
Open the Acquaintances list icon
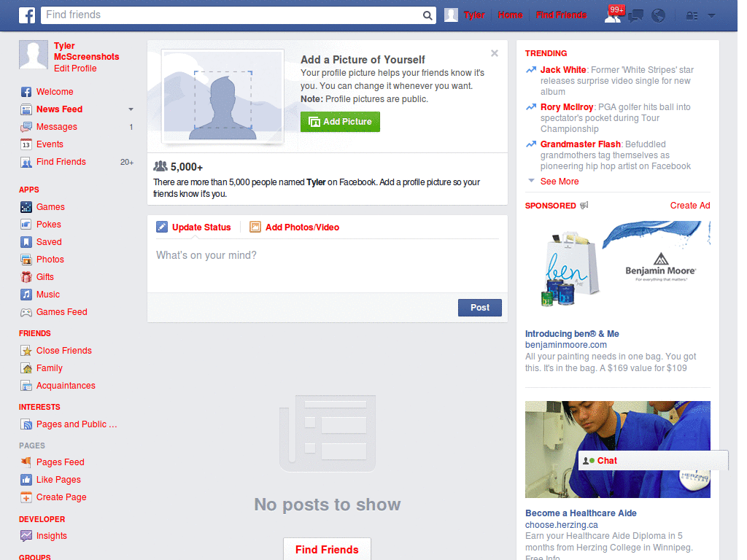pyautogui.click(x=26, y=386)
